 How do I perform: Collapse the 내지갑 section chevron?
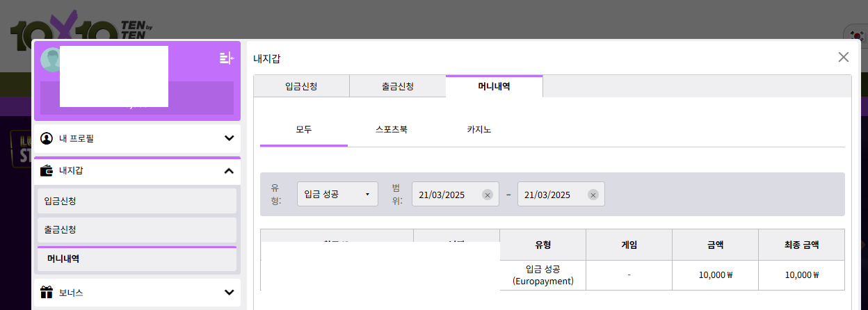[229, 170]
